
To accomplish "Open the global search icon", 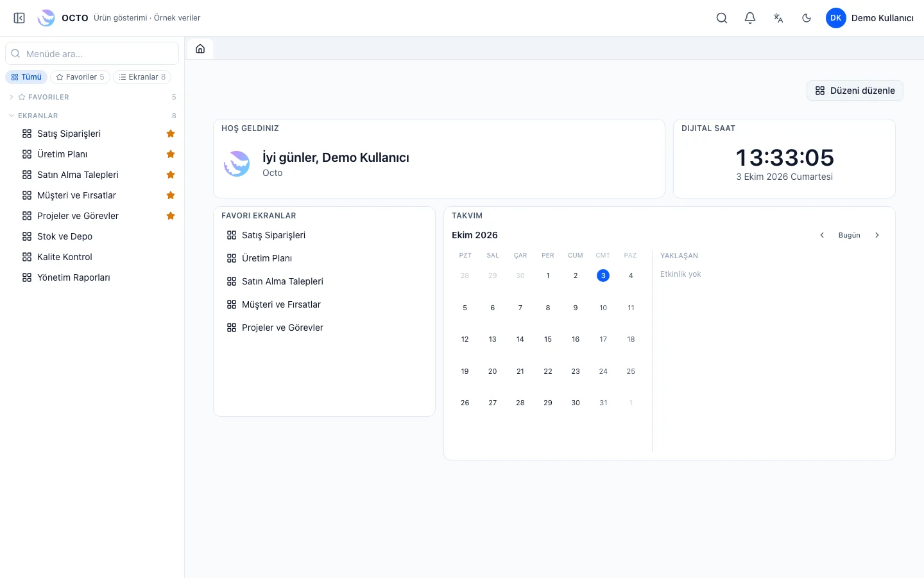I will click(722, 18).
